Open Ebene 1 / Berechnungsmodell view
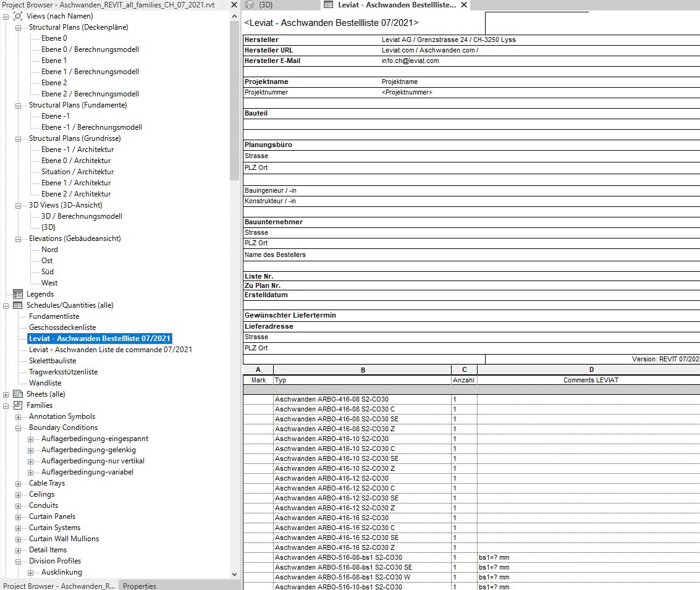The height and width of the screenshot is (590, 700). pyautogui.click(x=90, y=72)
